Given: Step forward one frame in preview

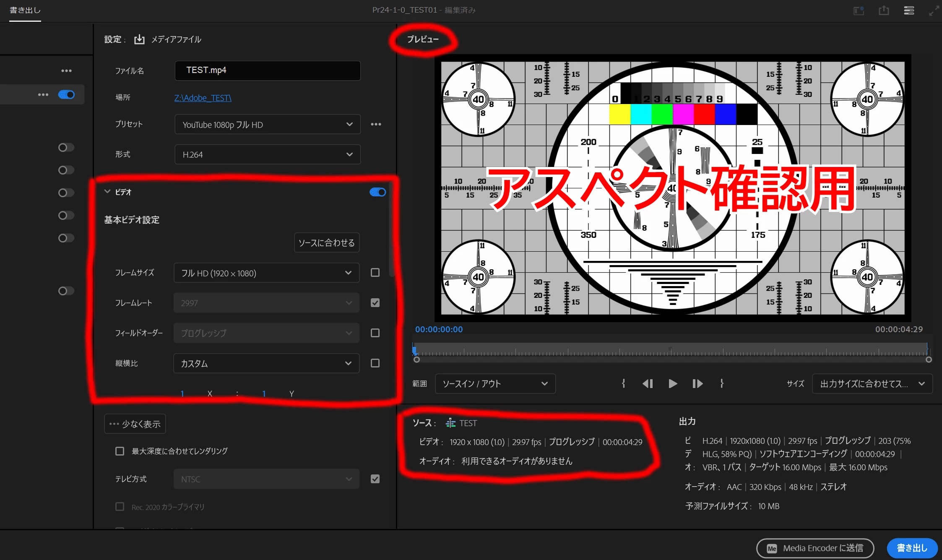Looking at the screenshot, I should 697,383.
